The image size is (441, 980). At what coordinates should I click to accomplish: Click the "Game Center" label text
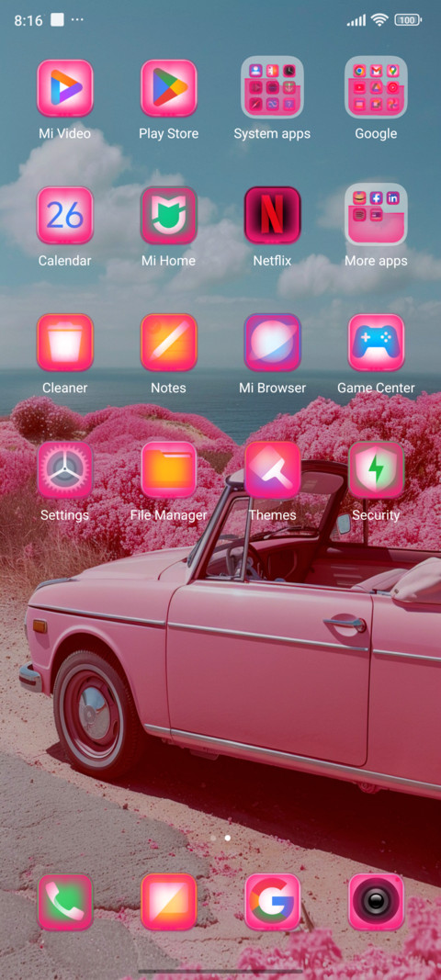pos(376,388)
